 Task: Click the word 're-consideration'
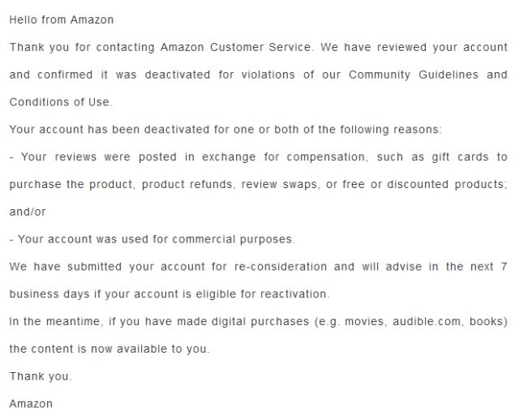tap(281, 267)
